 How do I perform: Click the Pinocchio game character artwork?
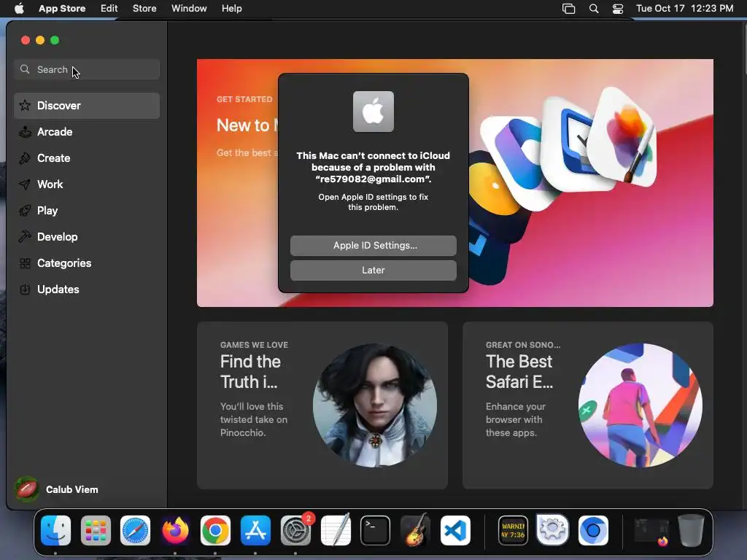tap(375, 405)
